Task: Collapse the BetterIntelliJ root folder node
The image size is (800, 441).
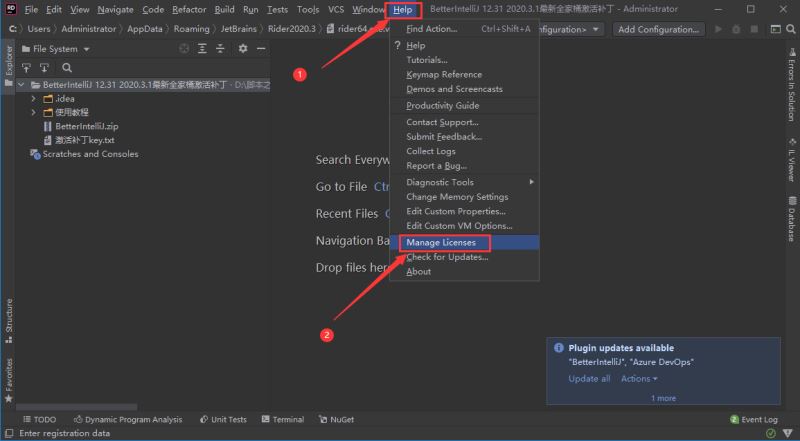Action: 21,85
